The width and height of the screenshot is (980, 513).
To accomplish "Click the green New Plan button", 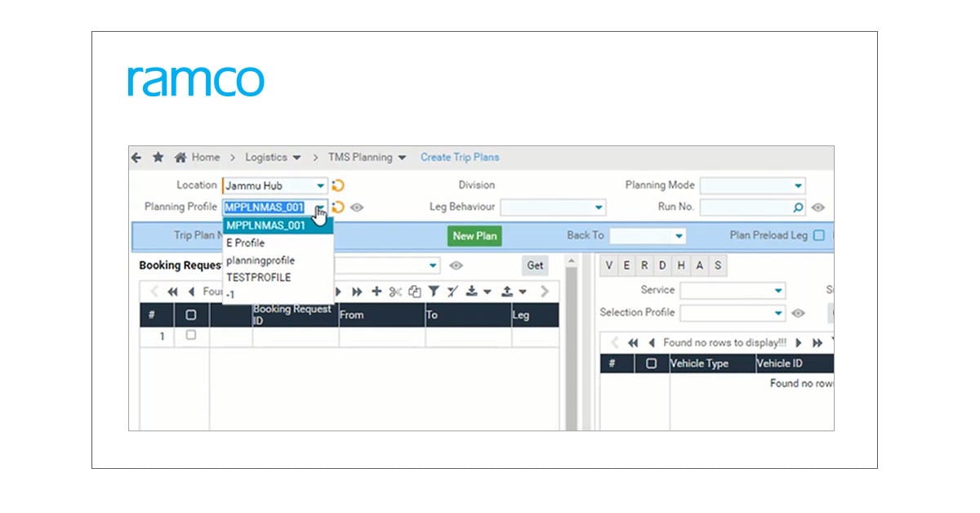I will coord(474,236).
